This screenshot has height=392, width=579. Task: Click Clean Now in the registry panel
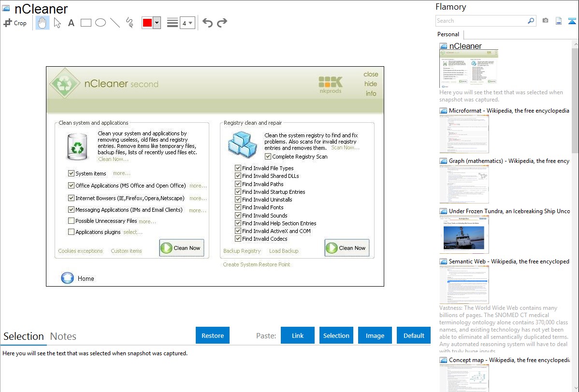click(347, 248)
